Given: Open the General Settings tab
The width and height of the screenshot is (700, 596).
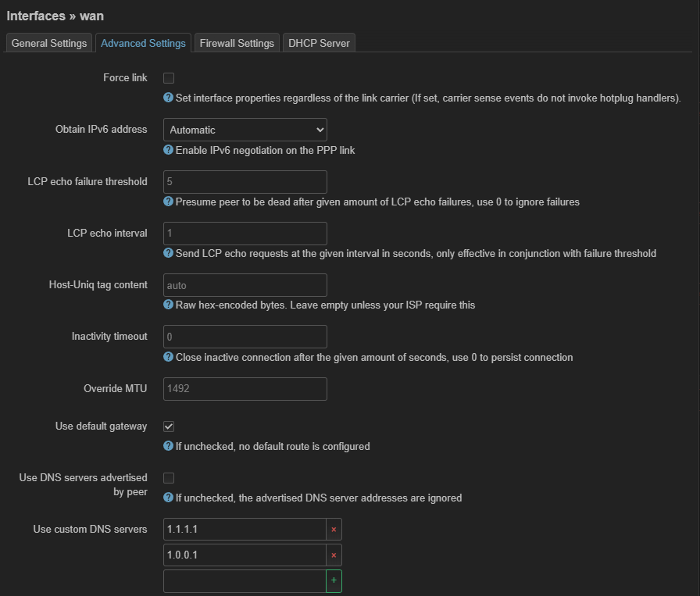Looking at the screenshot, I should (x=49, y=43).
